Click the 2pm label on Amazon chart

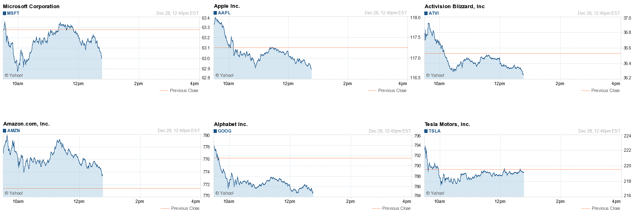pos(140,201)
